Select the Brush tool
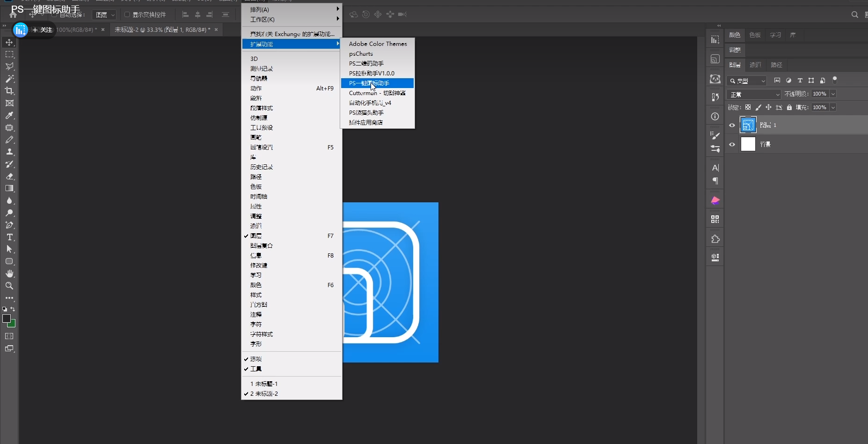 click(9, 140)
